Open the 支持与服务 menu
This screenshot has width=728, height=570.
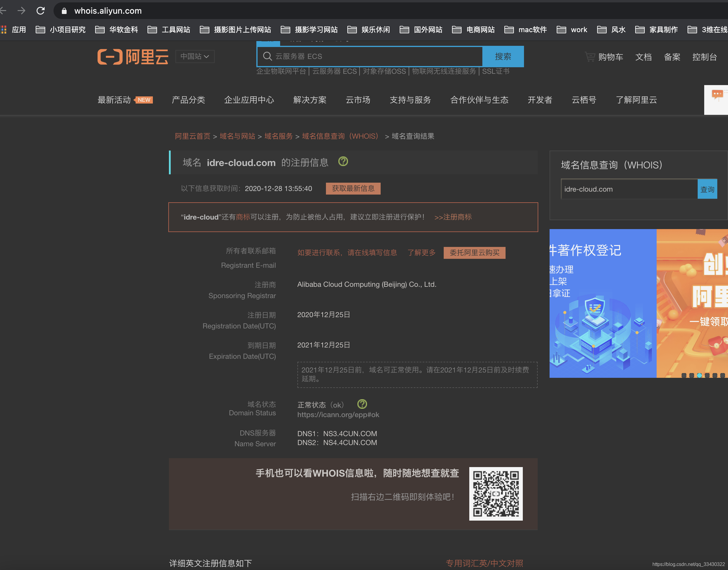tap(410, 100)
